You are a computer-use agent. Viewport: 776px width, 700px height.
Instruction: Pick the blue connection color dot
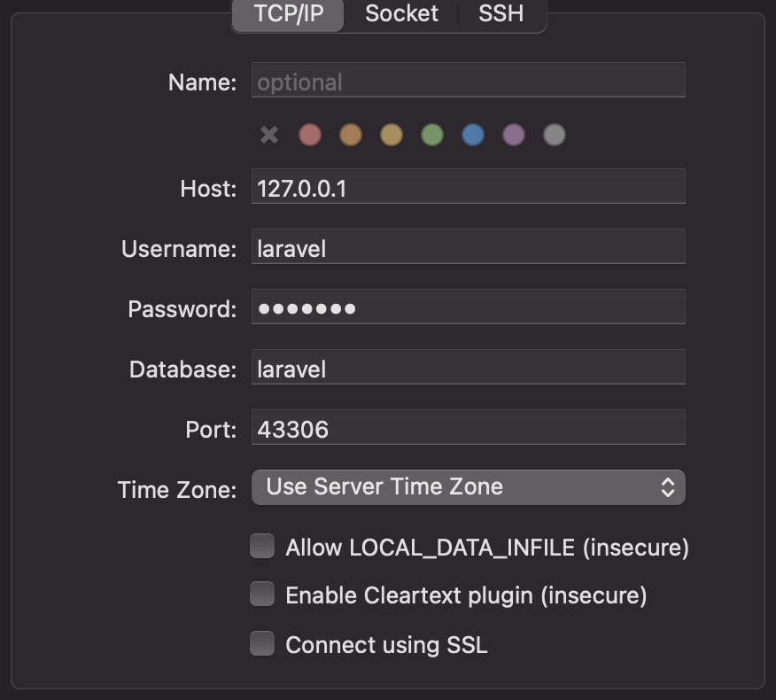click(x=473, y=135)
